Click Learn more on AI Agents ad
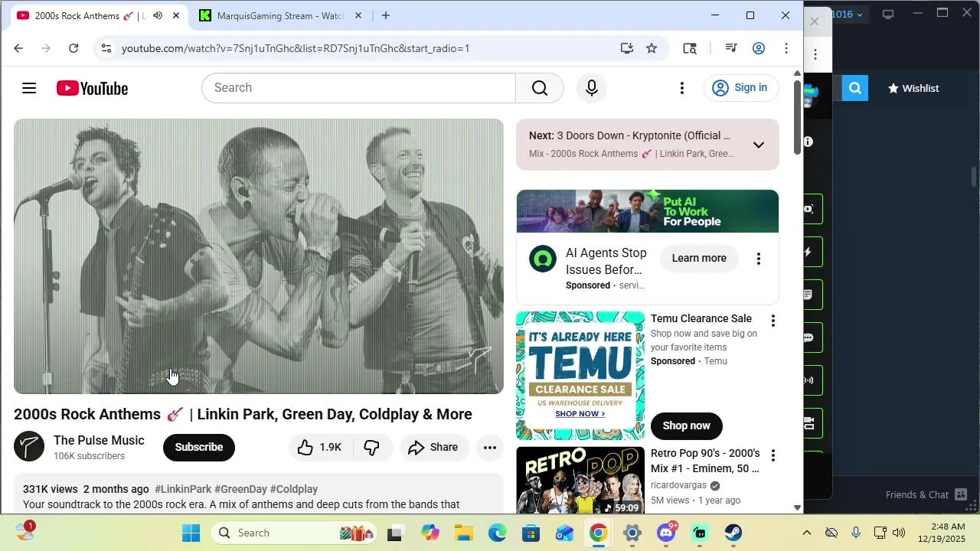980x551 pixels. (699, 259)
